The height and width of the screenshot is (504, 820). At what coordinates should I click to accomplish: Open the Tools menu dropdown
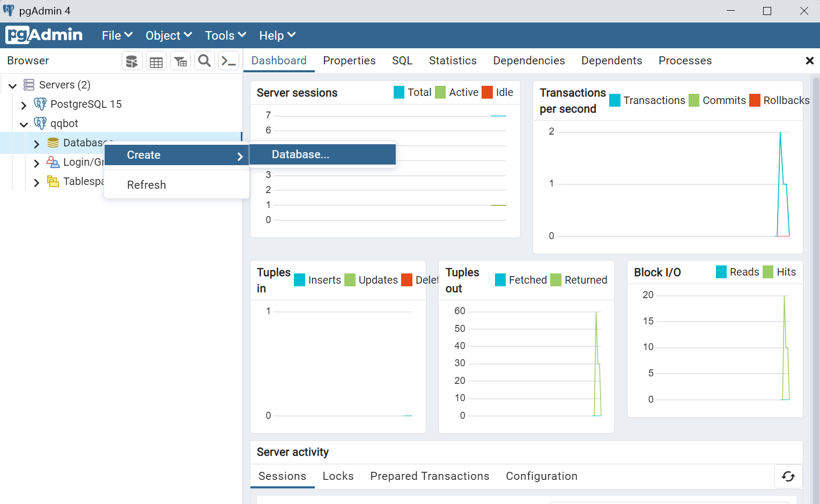point(225,35)
